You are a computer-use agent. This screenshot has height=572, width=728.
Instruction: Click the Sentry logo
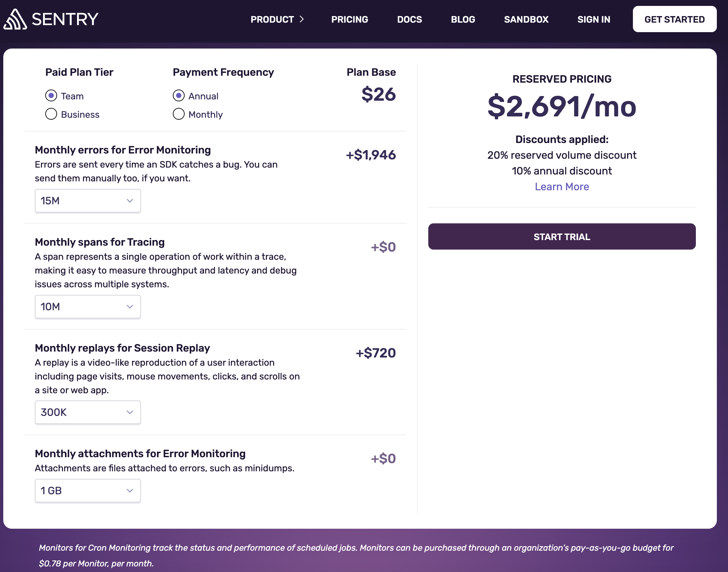50,19
